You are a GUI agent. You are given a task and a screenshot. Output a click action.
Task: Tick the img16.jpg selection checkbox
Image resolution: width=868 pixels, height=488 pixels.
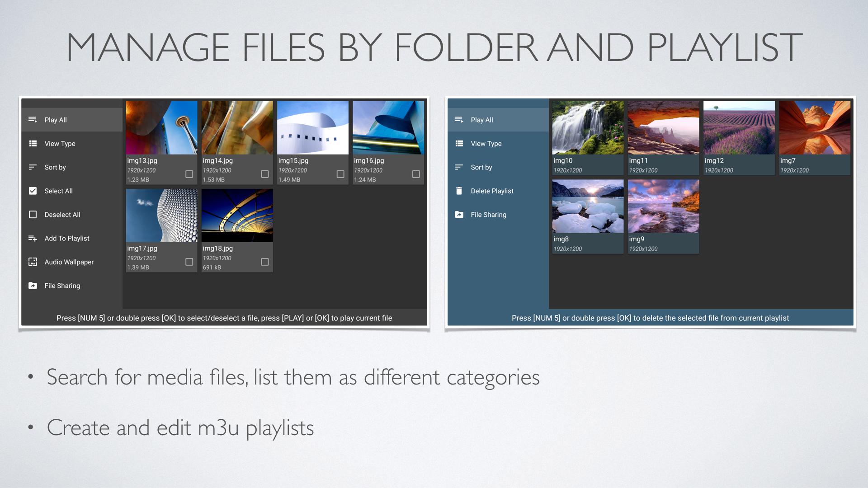pos(416,174)
